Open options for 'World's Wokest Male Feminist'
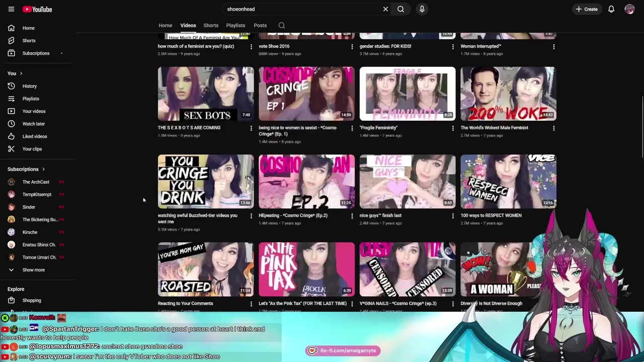The height and width of the screenshot is (362, 644). coord(553,128)
